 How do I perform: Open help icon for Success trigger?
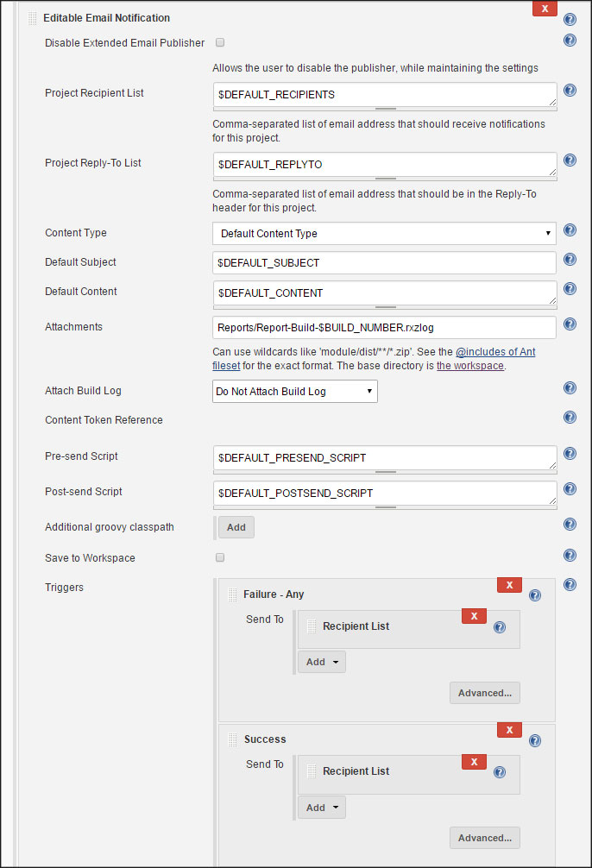[535, 740]
